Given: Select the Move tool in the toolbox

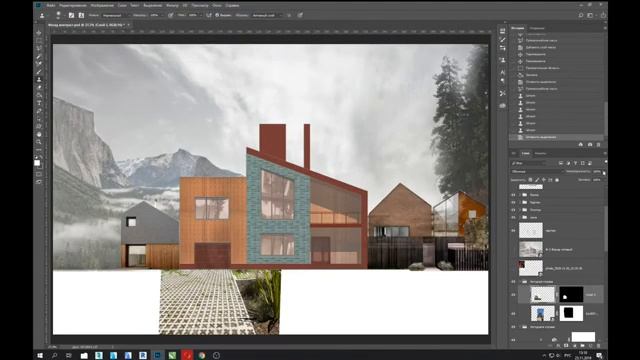Looking at the screenshot, I should click(x=39, y=33).
